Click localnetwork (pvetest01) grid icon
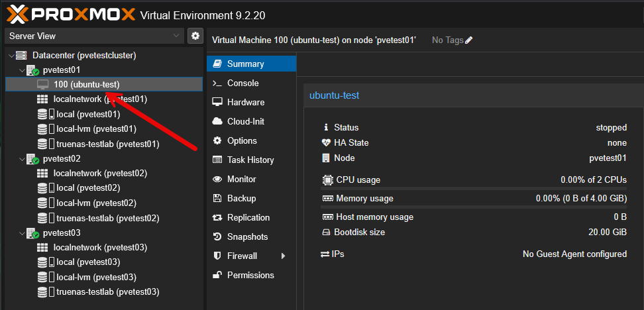 [42, 99]
